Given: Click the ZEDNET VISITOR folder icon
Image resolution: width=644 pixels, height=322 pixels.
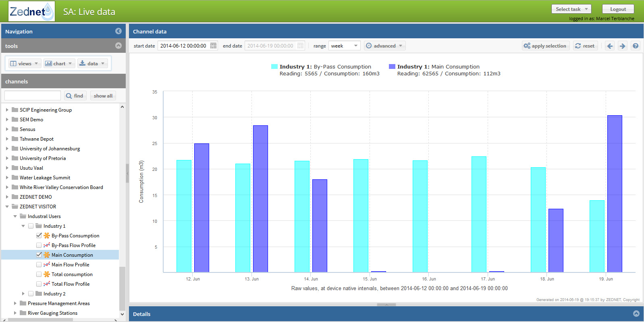Looking at the screenshot, I should [x=15, y=206].
